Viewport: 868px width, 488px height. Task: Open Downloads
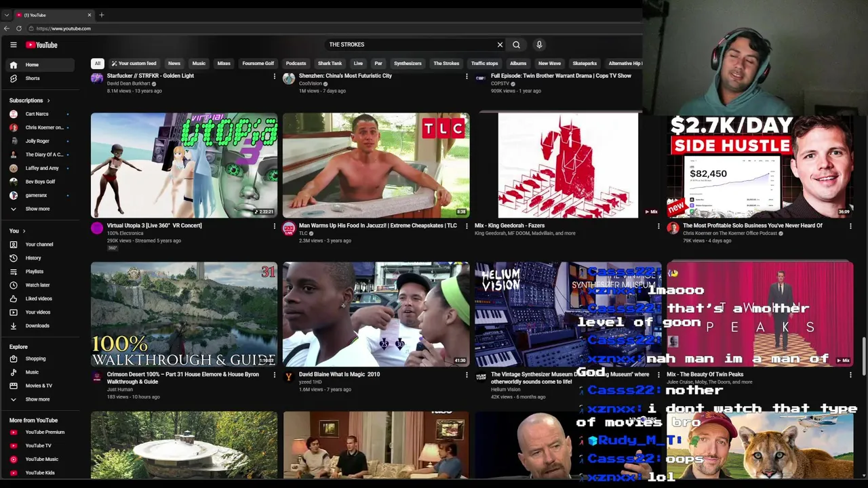41,326
